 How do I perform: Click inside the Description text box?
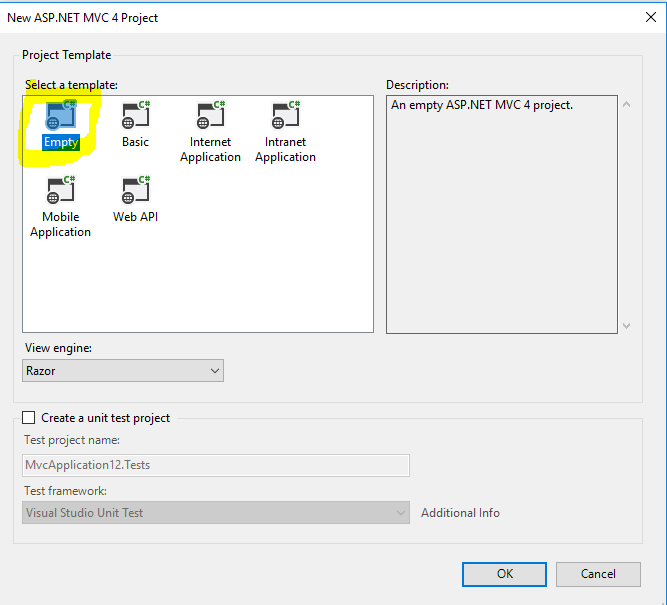click(x=500, y=220)
